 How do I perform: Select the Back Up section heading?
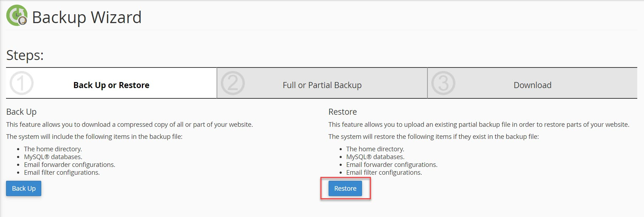click(21, 112)
